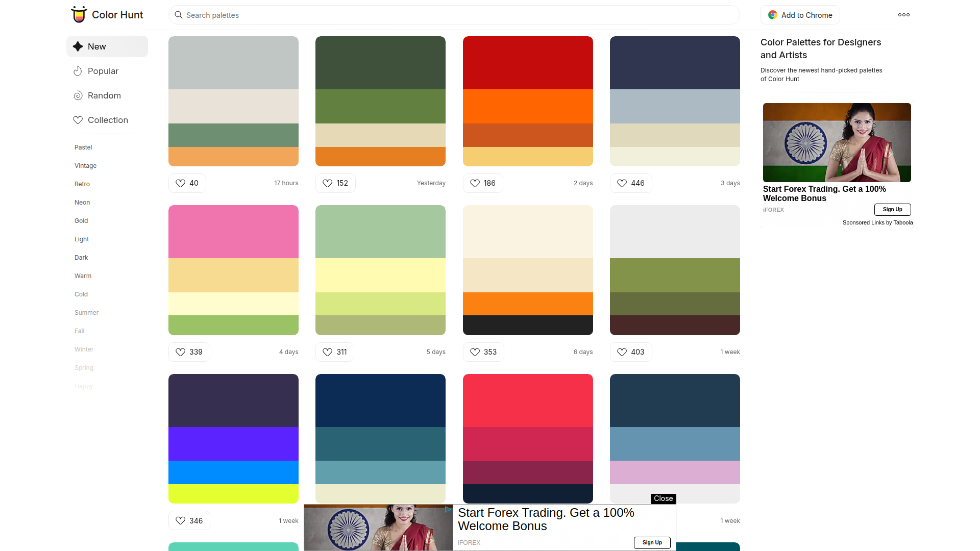Click the coral red swatch in third-row palette
The image size is (980, 551).
[528, 400]
